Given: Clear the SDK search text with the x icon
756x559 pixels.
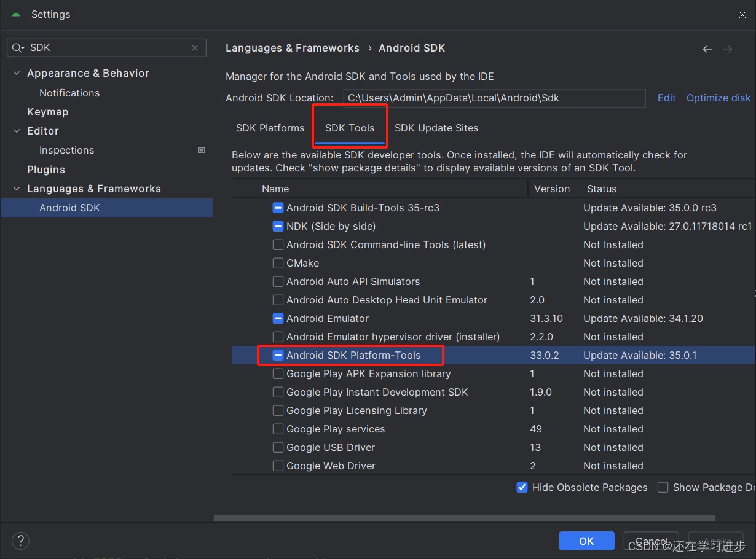Looking at the screenshot, I should (x=195, y=47).
